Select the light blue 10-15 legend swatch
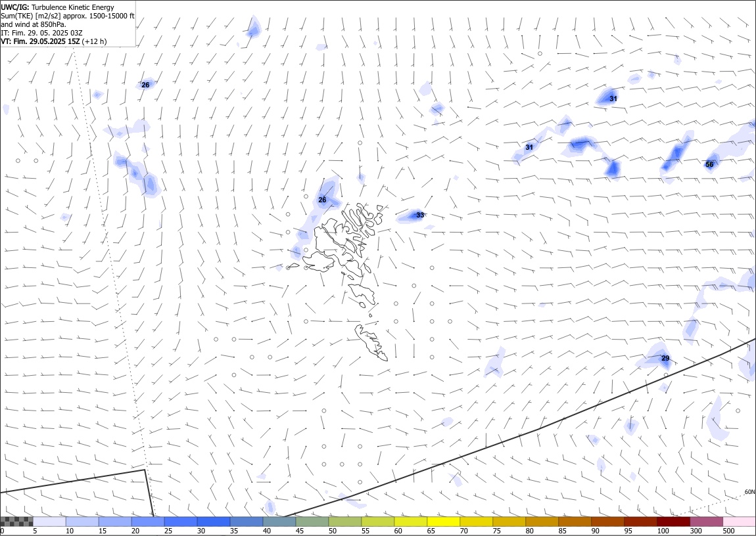The height and width of the screenshot is (536, 756). coord(82,522)
